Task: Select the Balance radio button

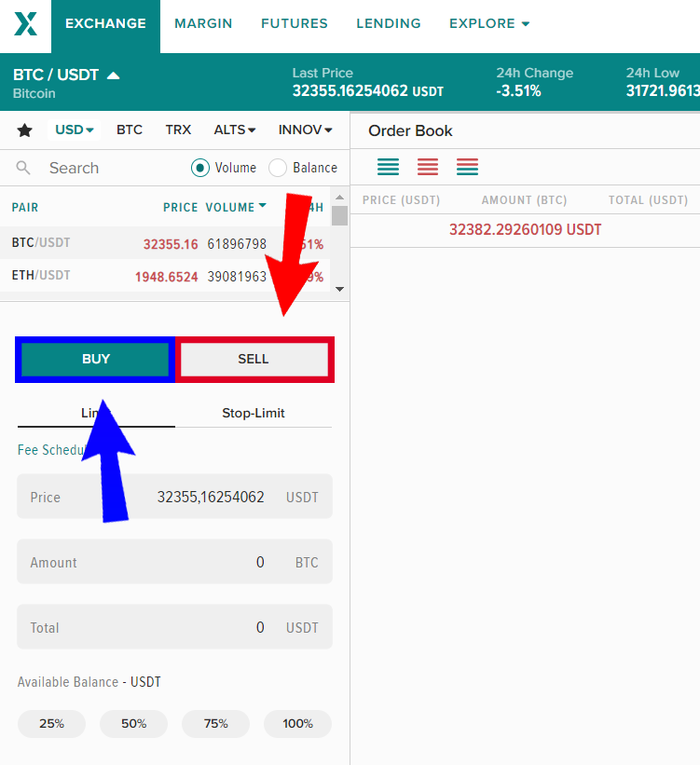Action: [x=277, y=168]
